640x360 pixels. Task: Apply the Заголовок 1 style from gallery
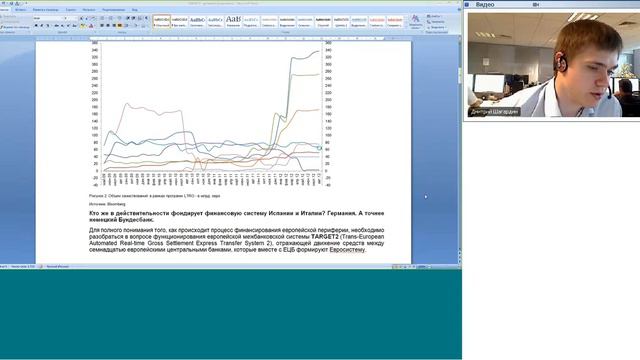coord(198,22)
